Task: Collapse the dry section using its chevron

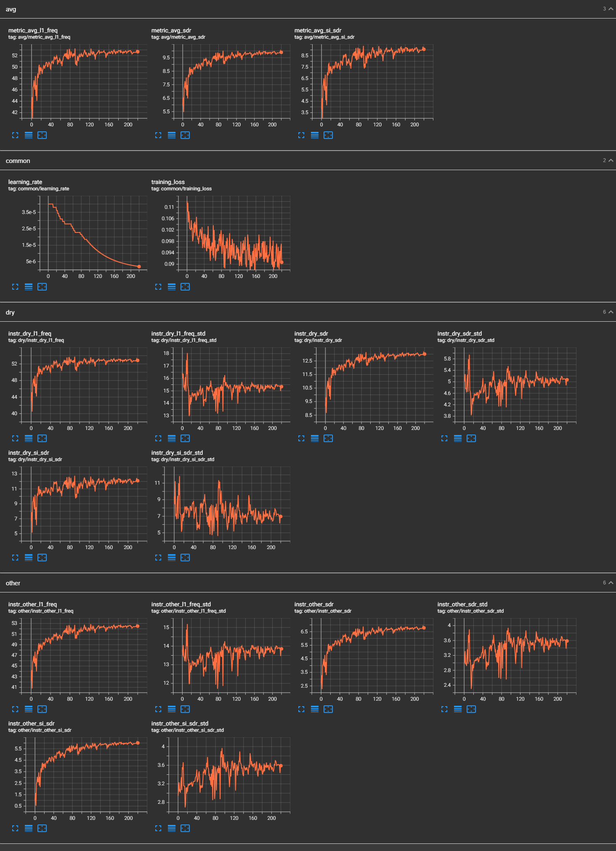Action: tap(611, 312)
